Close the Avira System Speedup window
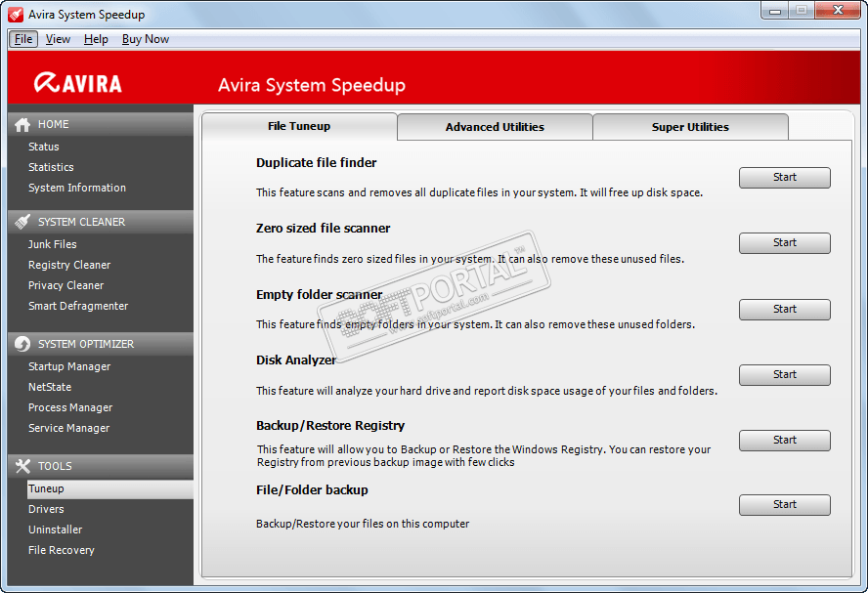This screenshot has width=868, height=593. pyautogui.click(x=838, y=11)
